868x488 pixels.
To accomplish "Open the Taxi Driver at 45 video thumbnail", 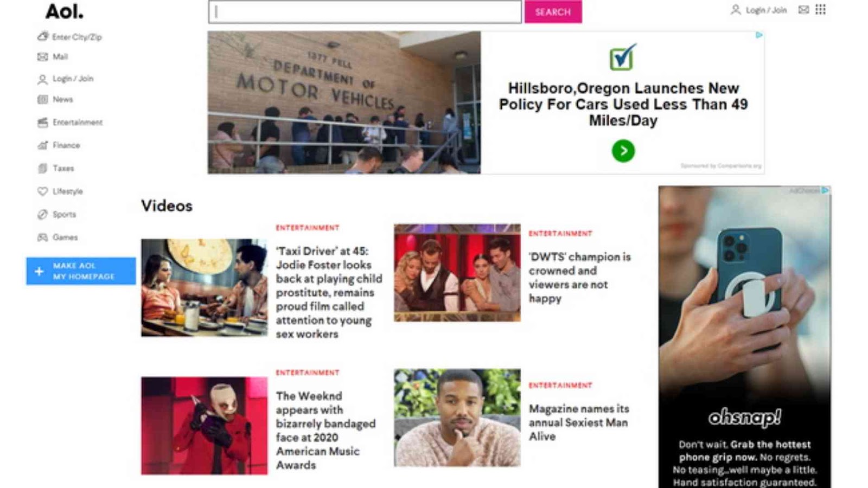I will pos(204,288).
